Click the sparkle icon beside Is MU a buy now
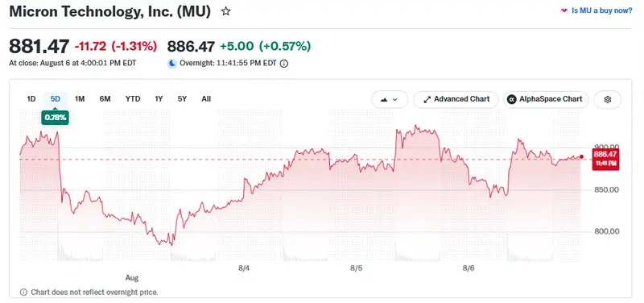The height and width of the screenshot is (303, 644). 564,11
